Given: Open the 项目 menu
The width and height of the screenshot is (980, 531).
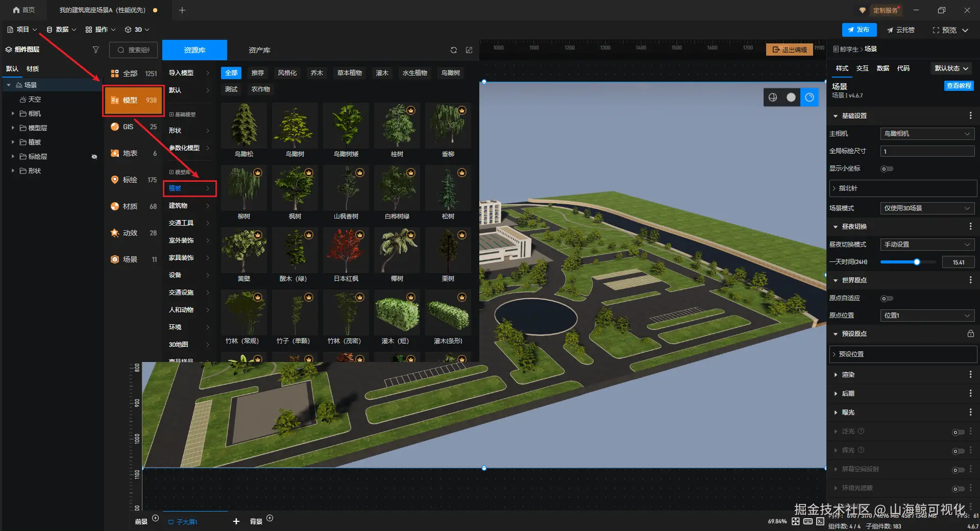Looking at the screenshot, I should (x=22, y=30).
